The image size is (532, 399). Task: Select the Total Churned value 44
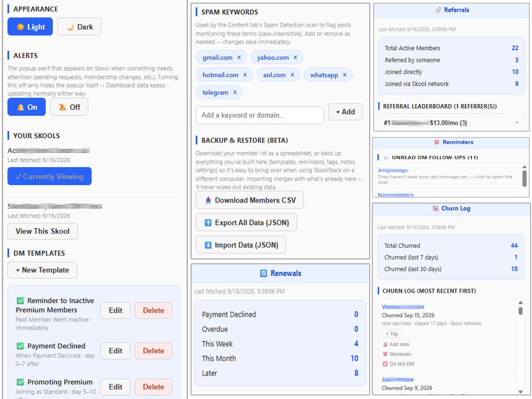click(x=514, y=246)
